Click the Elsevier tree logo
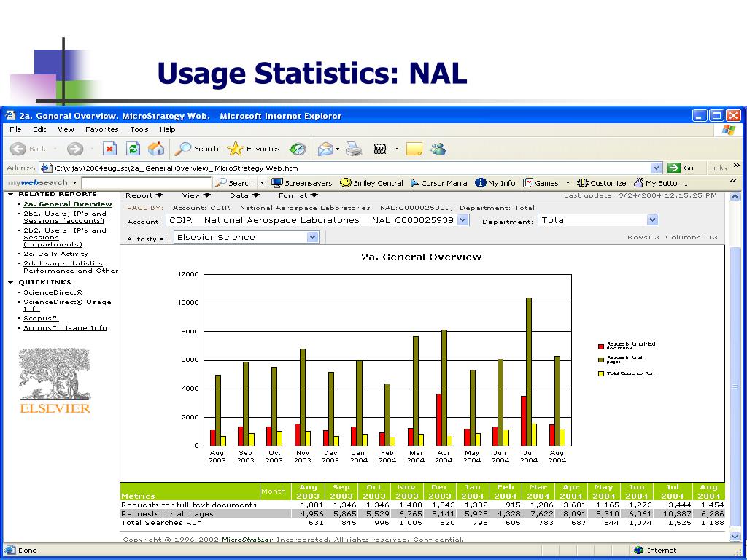This screenshot has height=560, width=747. pos(55,381)
